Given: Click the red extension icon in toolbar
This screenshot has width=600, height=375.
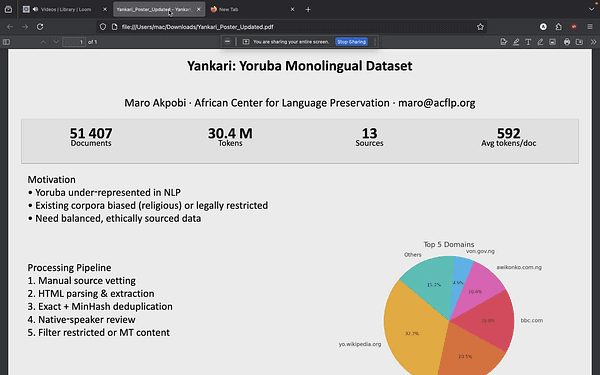Looking at the screenshot, I should (574, 27).
